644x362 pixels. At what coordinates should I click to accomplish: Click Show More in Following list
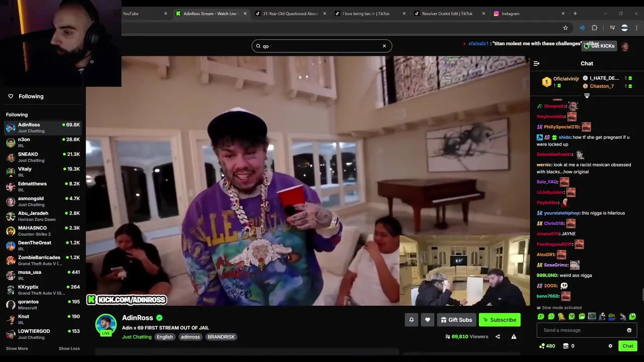(x=17, y=348)
